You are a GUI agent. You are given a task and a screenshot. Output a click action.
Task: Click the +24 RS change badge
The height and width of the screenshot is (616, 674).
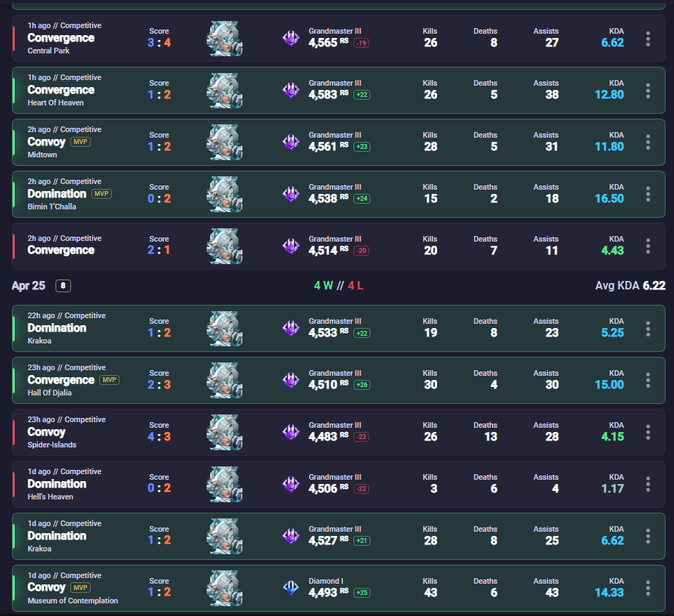pos(362,199)
